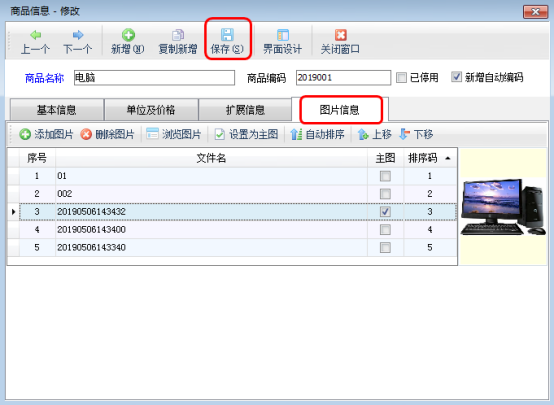Sort by 排序码 column header arrow
Screen dimensions: 554x405
tap(448, 158)
